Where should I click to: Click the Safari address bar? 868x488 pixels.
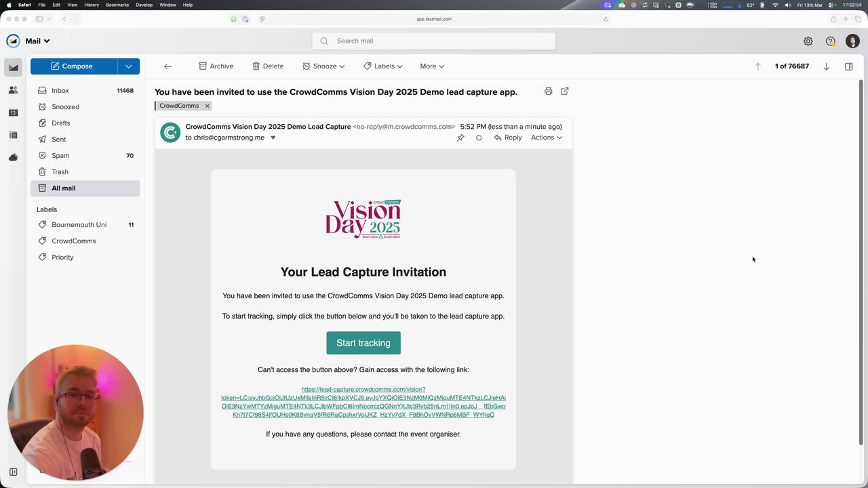(434, 19)
